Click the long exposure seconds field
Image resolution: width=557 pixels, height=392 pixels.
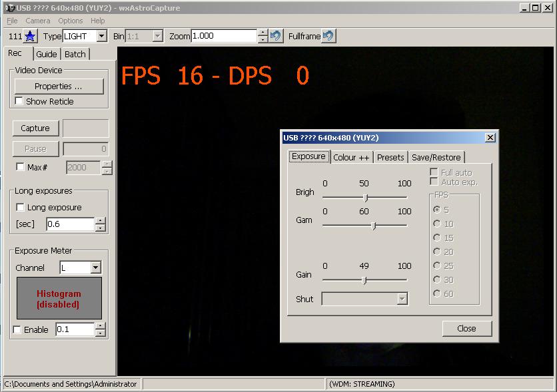(x=71, y=224)
